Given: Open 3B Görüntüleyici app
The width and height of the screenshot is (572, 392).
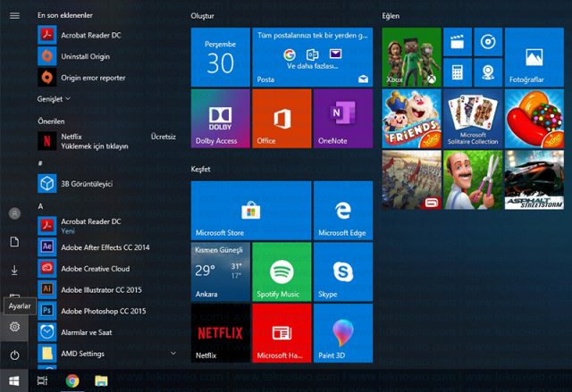Looking at the screenshot, I should click(106, 183).
